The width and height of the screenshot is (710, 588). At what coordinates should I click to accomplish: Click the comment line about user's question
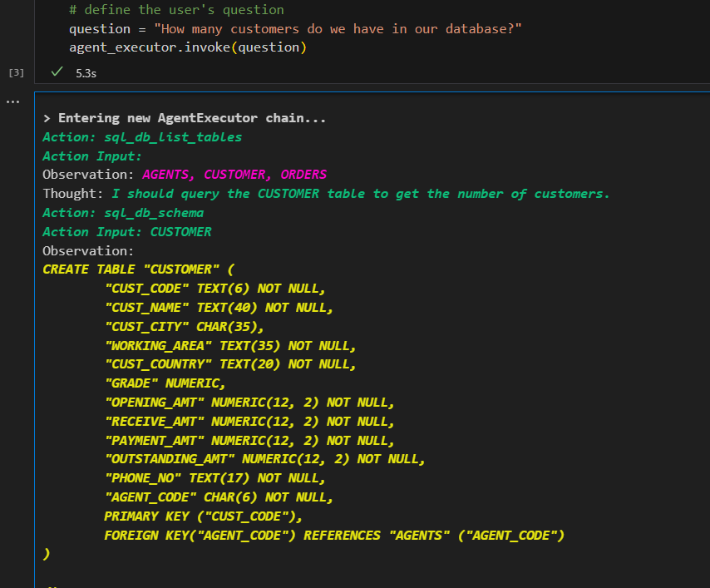[176, 10]
